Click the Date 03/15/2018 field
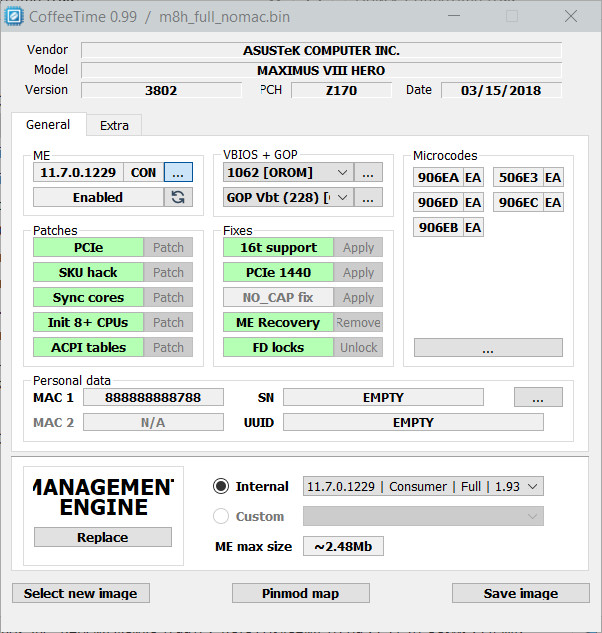This screenshot has width=602, height=633. [x=501, y=90]
